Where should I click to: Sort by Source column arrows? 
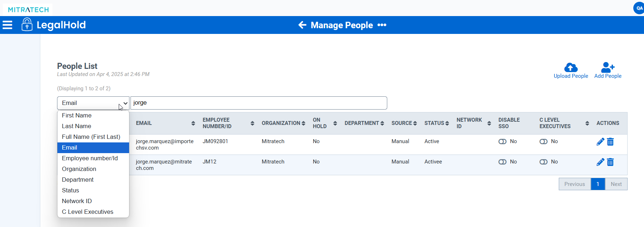pos(415,123)
